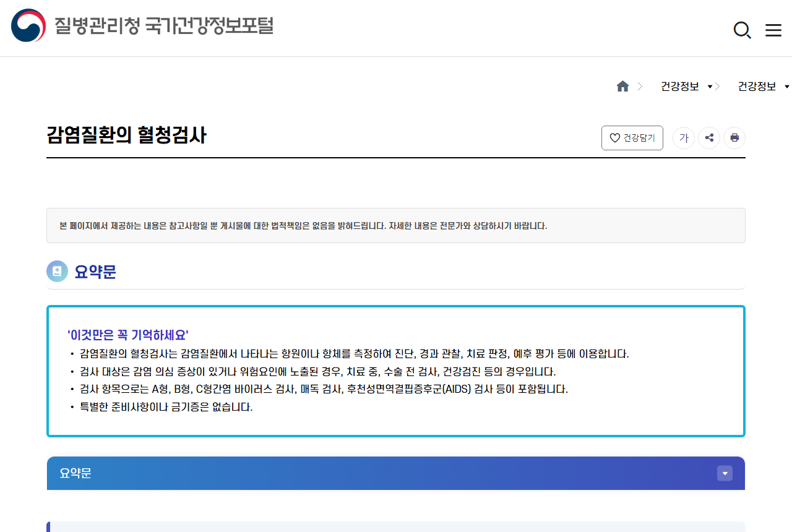Expand the last 건강정보 breadcrumb dropdown

(x=764, y=87)
